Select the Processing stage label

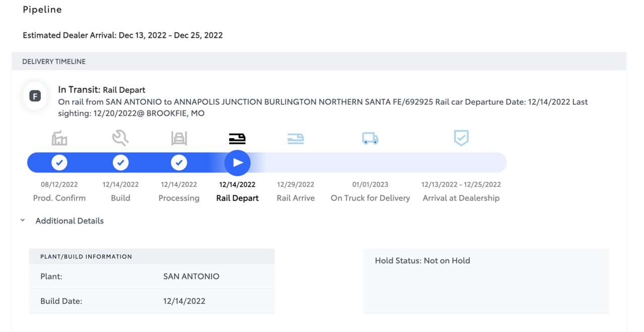point(179,198)
